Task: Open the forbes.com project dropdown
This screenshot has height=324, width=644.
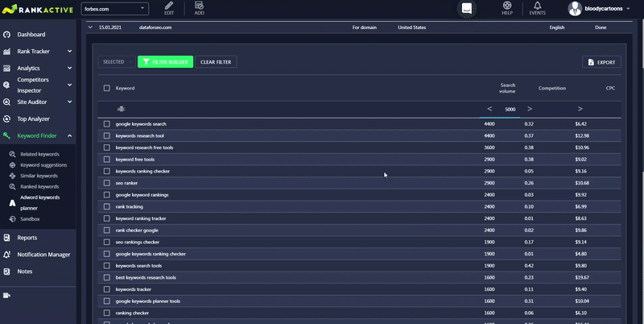Action: (115, 9)
